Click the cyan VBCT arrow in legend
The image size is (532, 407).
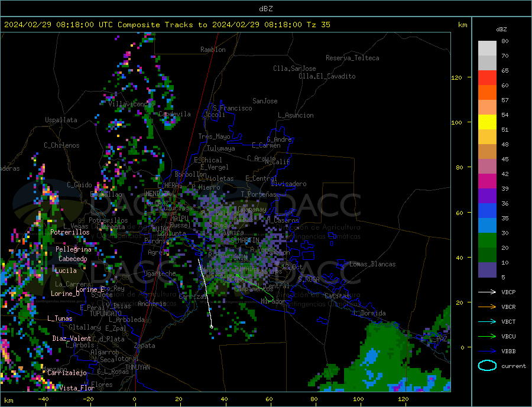(x=487, y=321)
